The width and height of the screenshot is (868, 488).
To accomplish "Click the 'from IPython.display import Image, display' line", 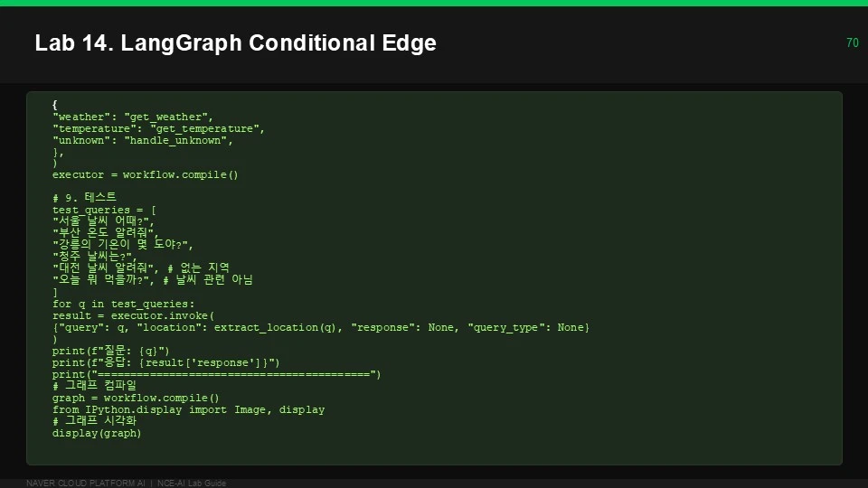I will click(189, 410).
